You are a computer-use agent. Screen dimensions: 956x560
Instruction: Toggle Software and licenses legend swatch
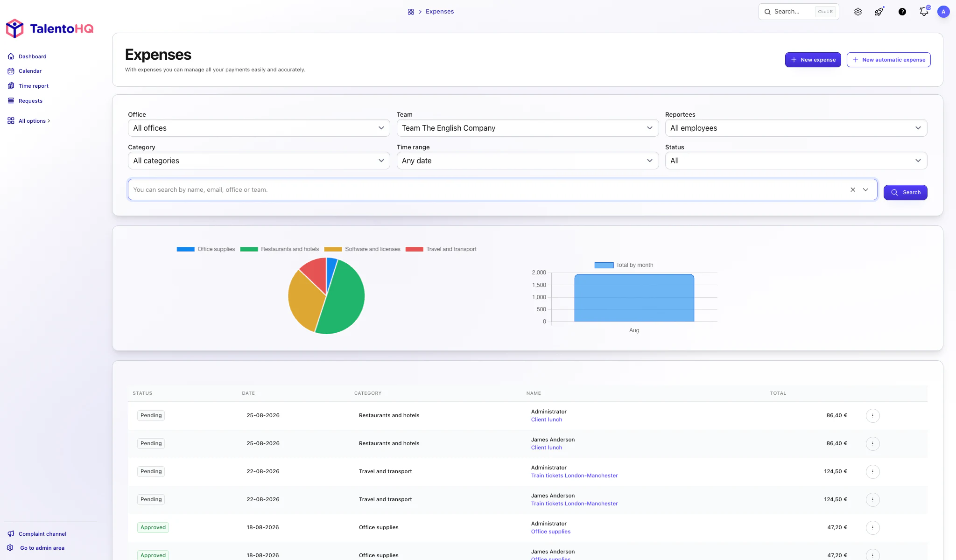333,249
